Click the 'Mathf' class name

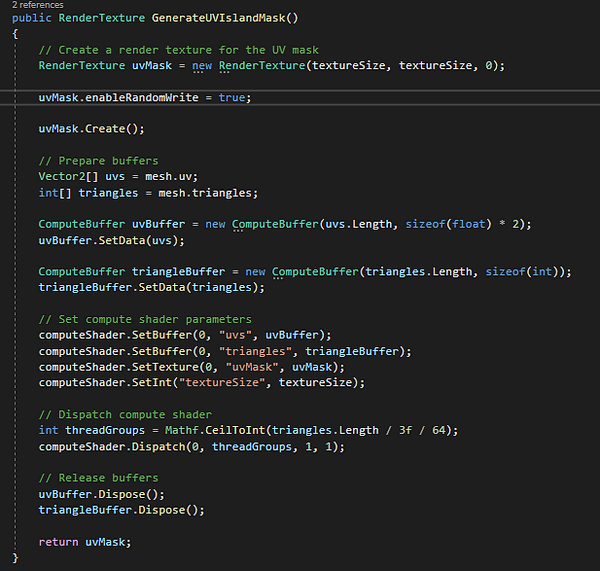(181, 430)
